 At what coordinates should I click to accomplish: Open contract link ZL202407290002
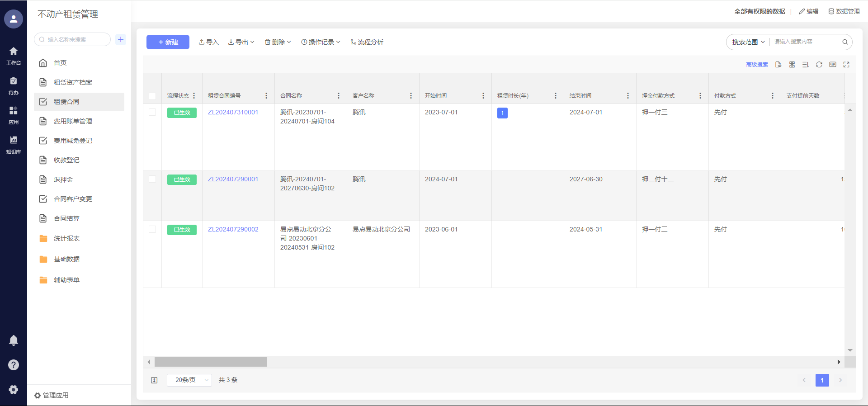click(233, 229)
